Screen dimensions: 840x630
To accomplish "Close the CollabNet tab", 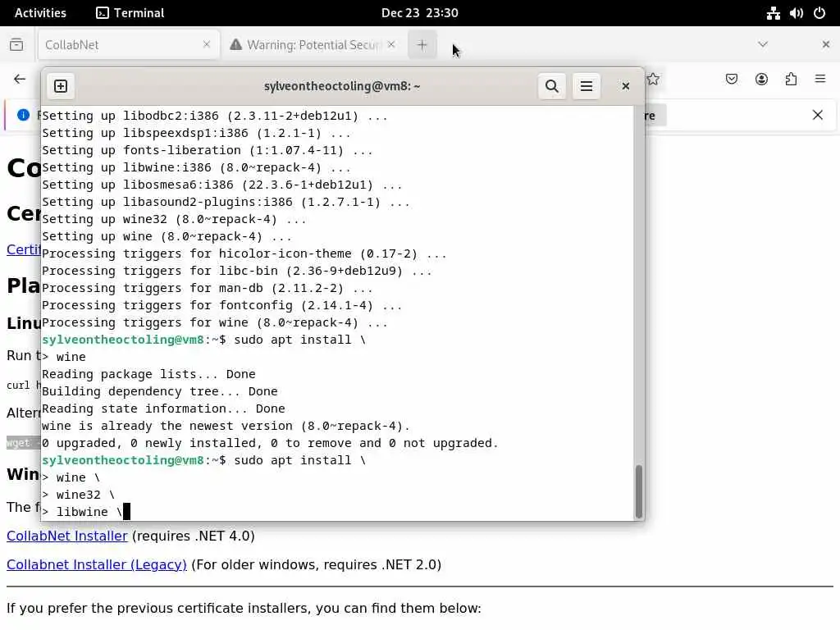I will click(x=207, y=44).
